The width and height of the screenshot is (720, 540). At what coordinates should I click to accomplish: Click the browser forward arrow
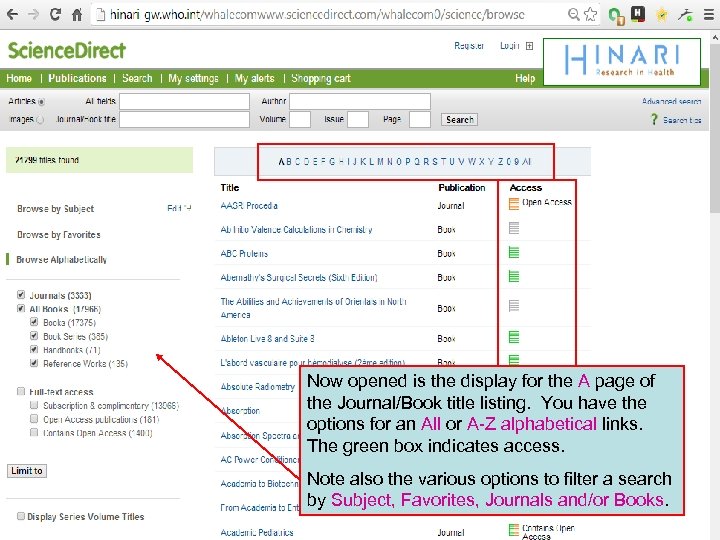coord(34,14)
